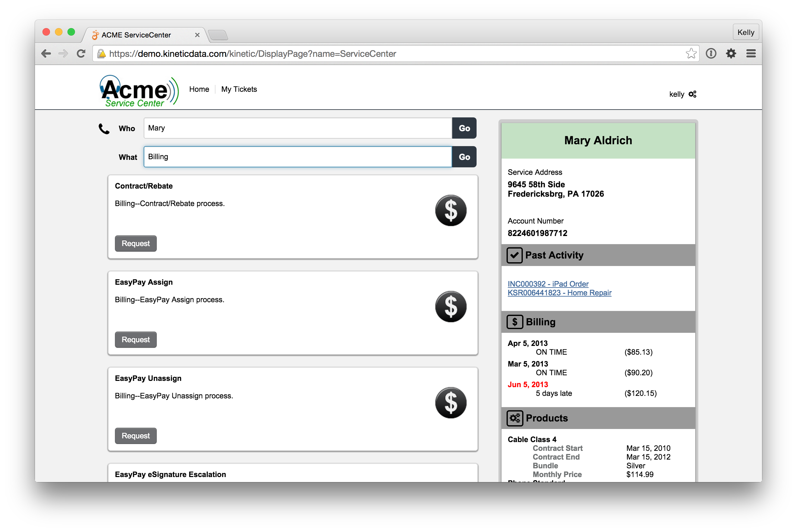The height and width of the screenshot is (532, 797).
Task: Request the EasyPay Assign service
Action: tap(136, 340)
